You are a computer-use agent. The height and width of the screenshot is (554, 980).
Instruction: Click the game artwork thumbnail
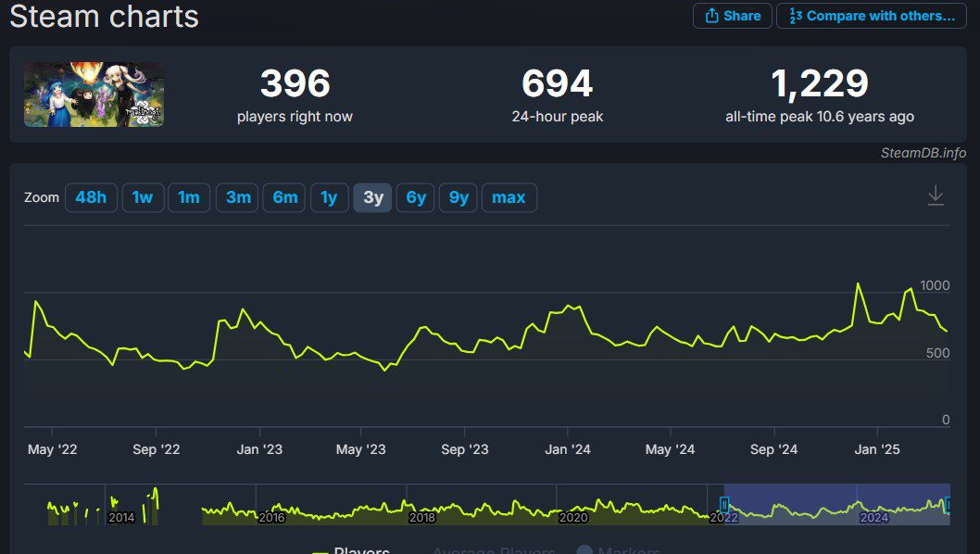coord(94,94)
